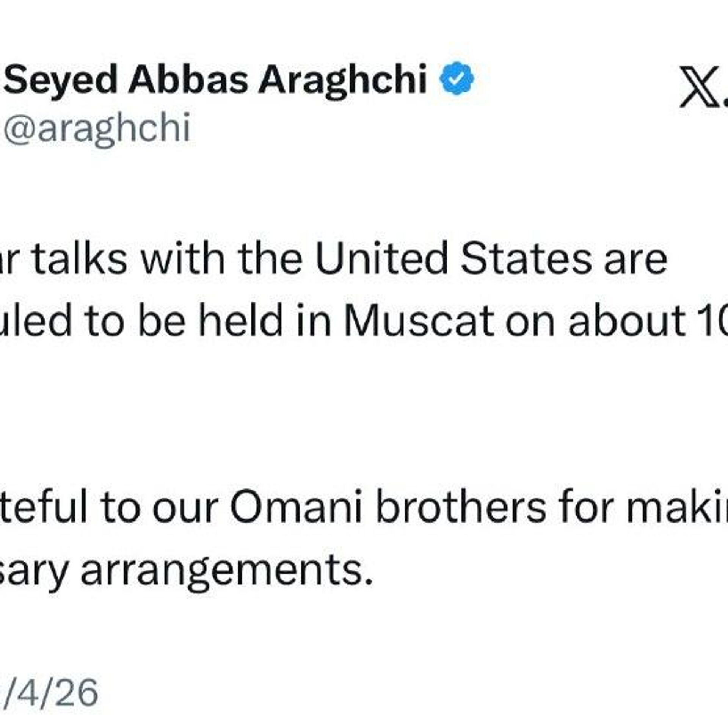Click the word "arrangements" in the post
This screenshot has width=728, height=726.
point(227,571)
